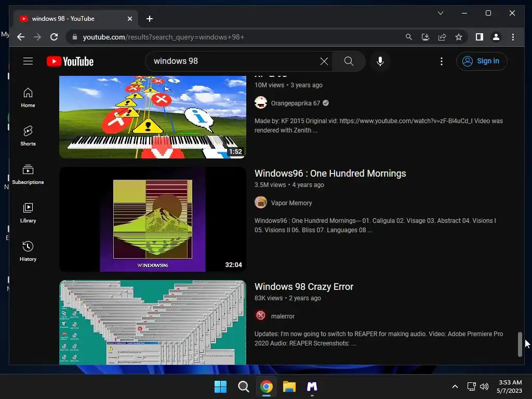Visit the Vapor Memory channel
The width and height of the screenshot is (532, 399).
(291, 203)
